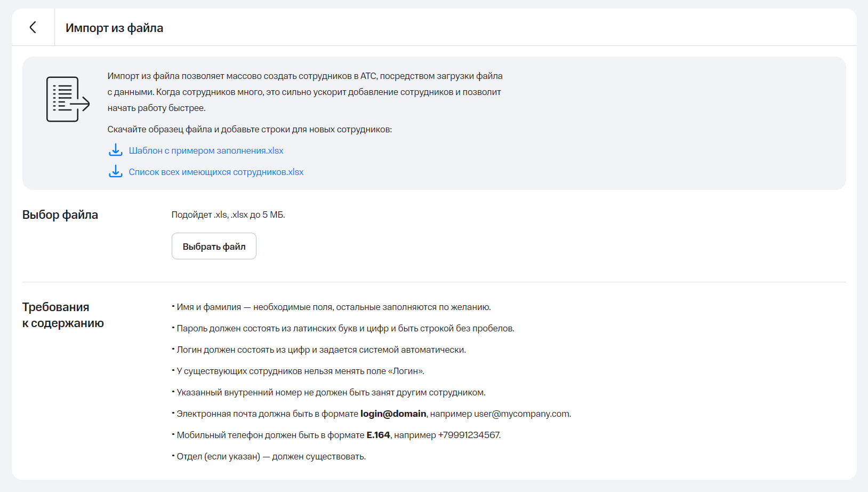
Task: Click download icon beside all employees list
Action: point(115,171)
